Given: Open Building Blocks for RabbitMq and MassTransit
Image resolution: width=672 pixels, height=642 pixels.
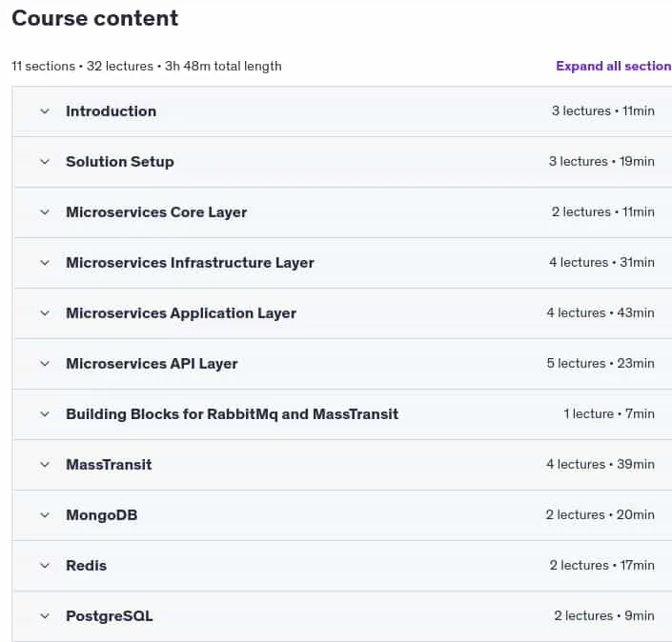Looking at the screenshot, I should pyautogui.click(x=232, y=414).
